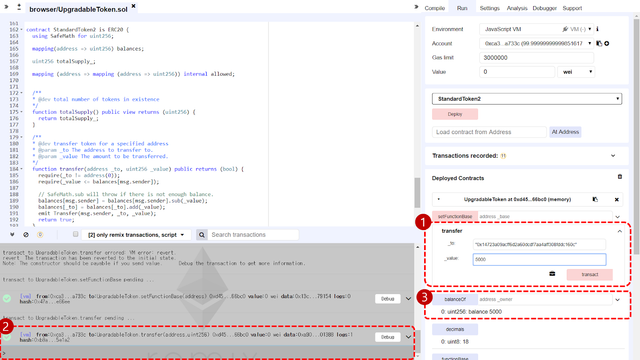The image size is (640, 360).
Task: Click the balanceOf button
Action: coord(455,299)
